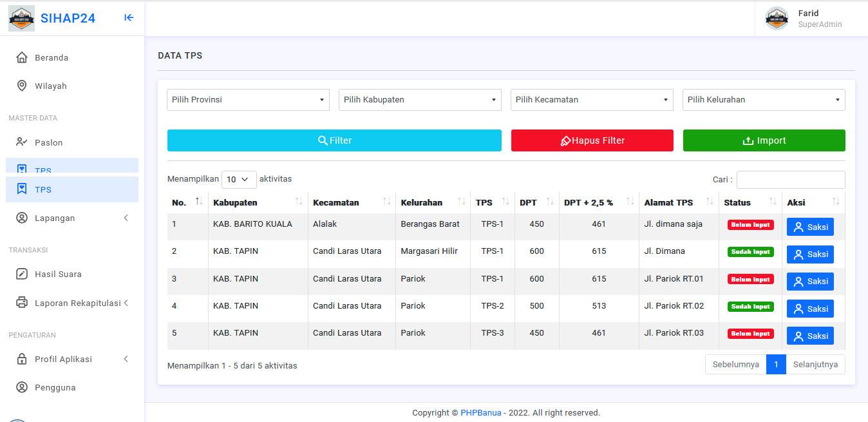Click the Paslon icon in sidebar
868x422 pixels.
point(22,142)
